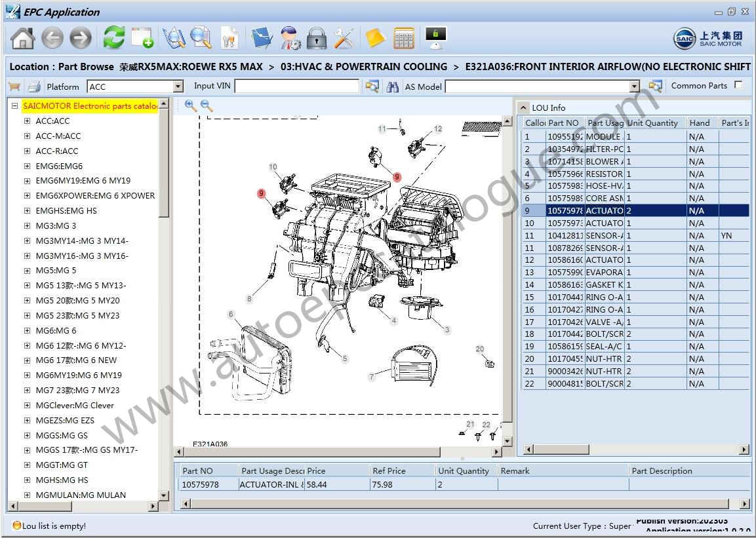This screenshot has height=538, width=756.
Task: Zoom in on the parts diagram
Action: point(190,106)
